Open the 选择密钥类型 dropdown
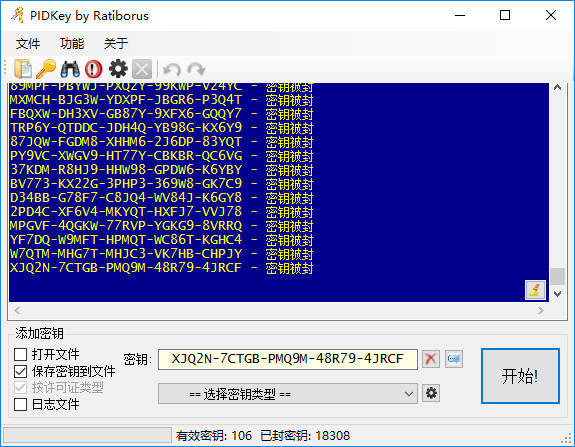Image resolution: width=575 pixels, height=447 pixels. 288,393
